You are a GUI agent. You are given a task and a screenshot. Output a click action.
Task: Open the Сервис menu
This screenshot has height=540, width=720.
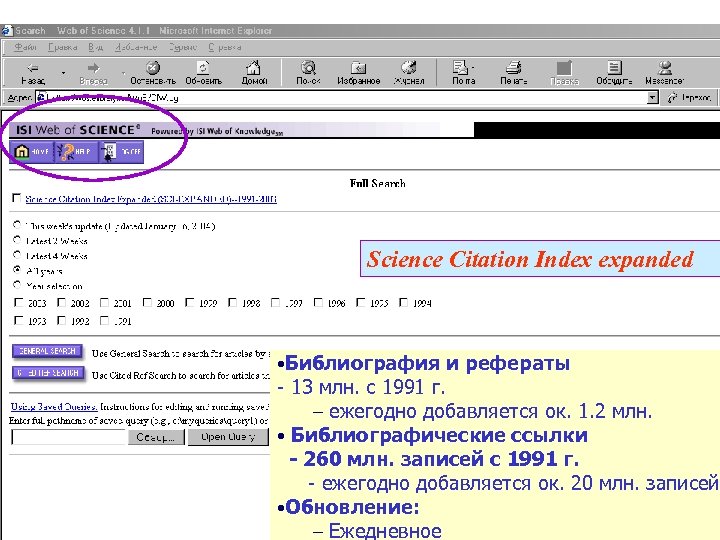[x=182, y=47]
